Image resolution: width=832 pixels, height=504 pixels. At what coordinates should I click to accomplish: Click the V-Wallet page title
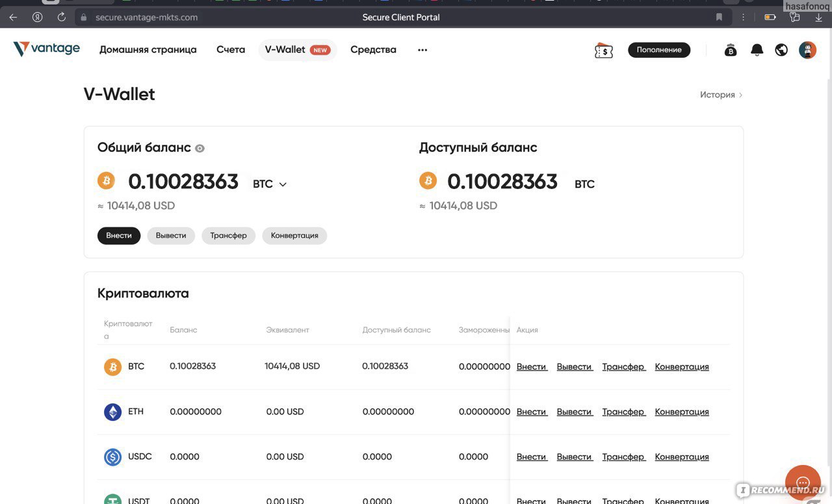pyautogui.click(x=120, y=94)
